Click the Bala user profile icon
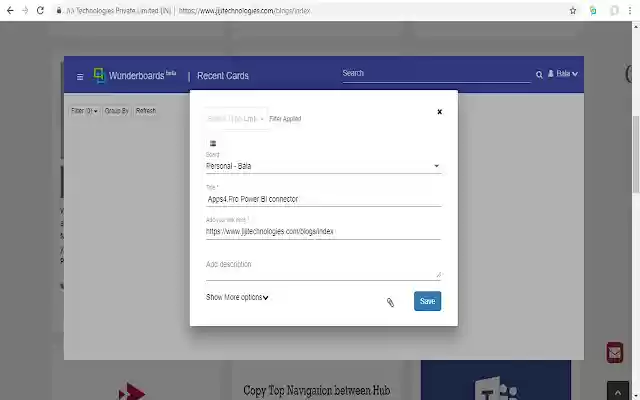This screenshot has height=400, width=640. (x=551, y=73)
